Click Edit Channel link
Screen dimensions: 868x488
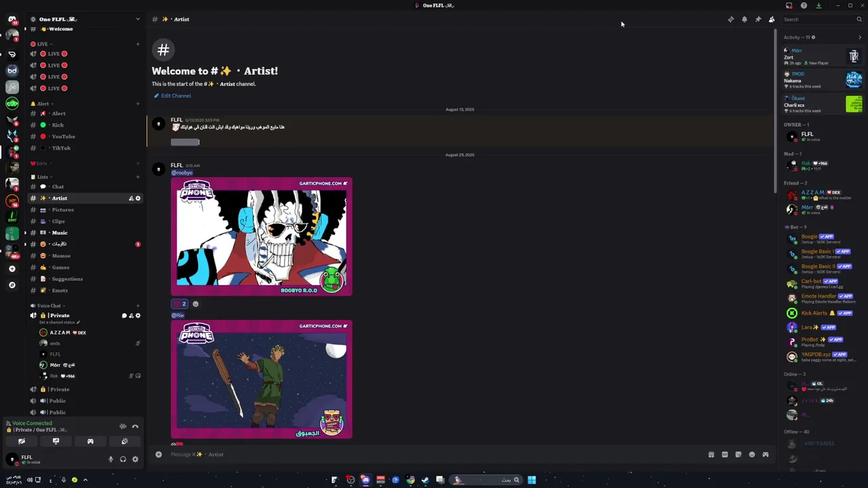[x=172, y=96]
